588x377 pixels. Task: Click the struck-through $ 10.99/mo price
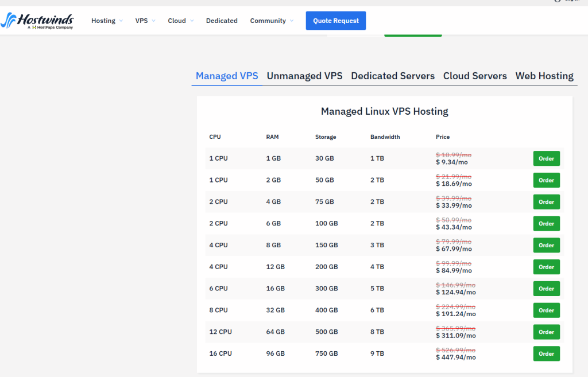454,155
